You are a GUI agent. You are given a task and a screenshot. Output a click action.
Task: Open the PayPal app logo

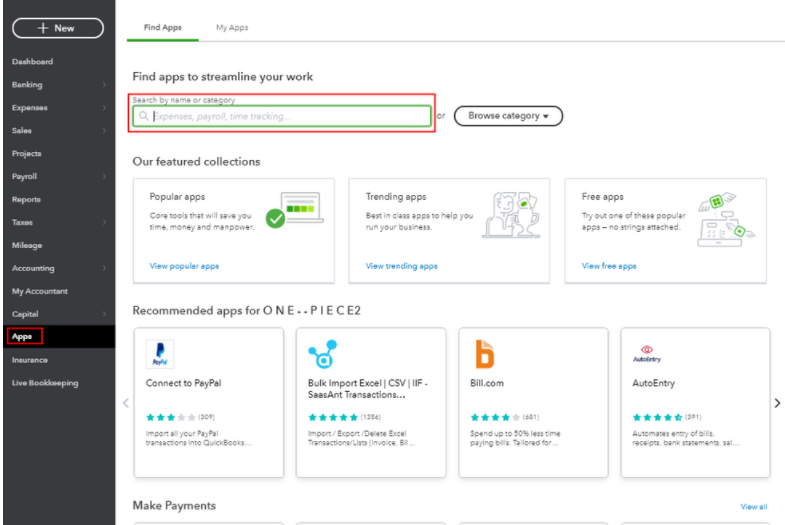(160, 354)
